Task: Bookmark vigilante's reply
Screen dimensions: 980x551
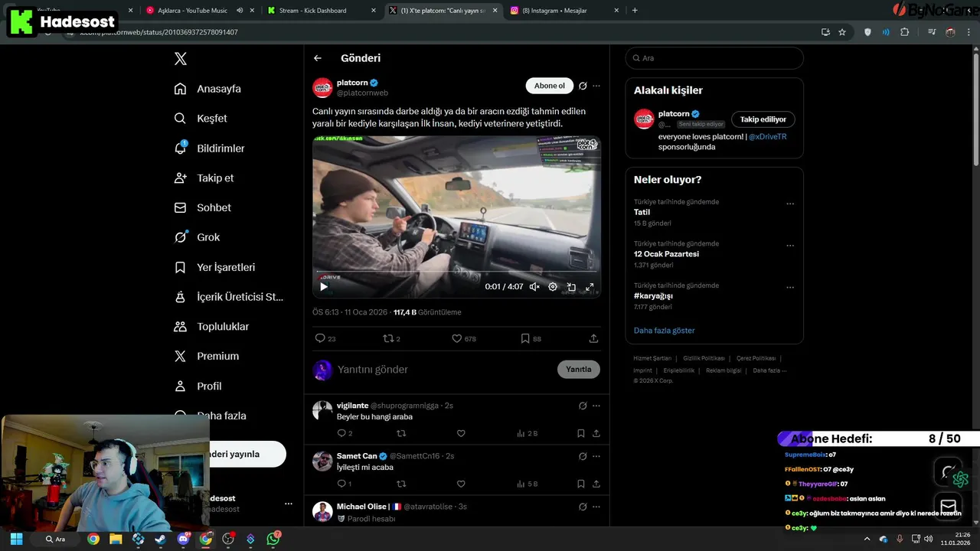Action: [x=581, y=433]
